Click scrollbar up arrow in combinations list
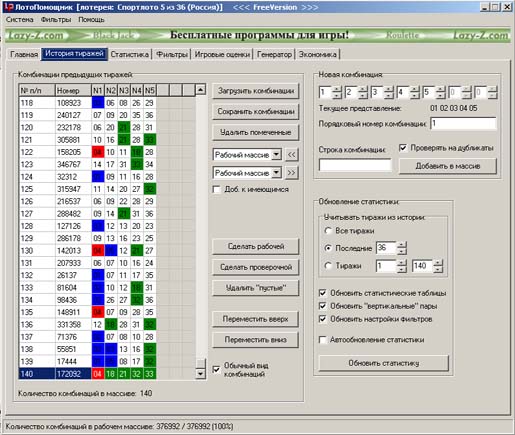 (x=200, y=90)
